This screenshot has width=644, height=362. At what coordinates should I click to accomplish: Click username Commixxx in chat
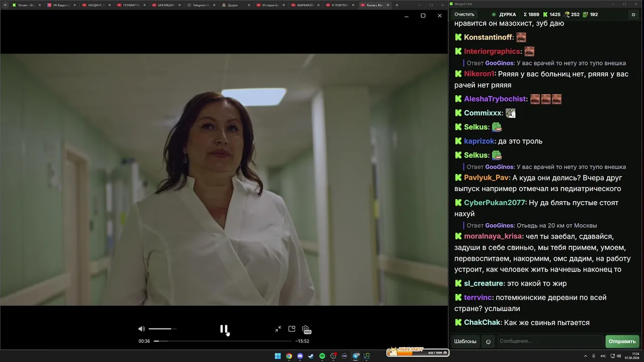click(484, 113)
